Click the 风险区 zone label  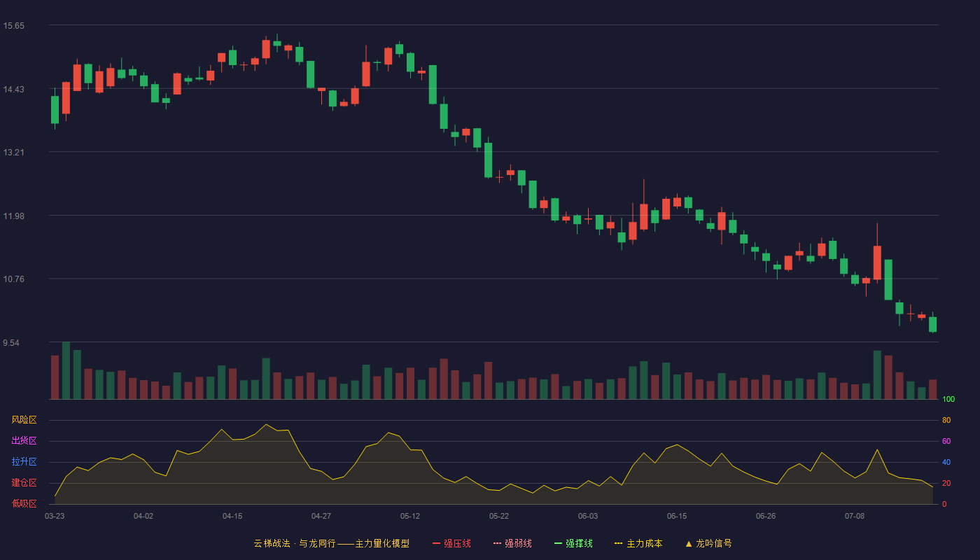click(x=24, y=420)
